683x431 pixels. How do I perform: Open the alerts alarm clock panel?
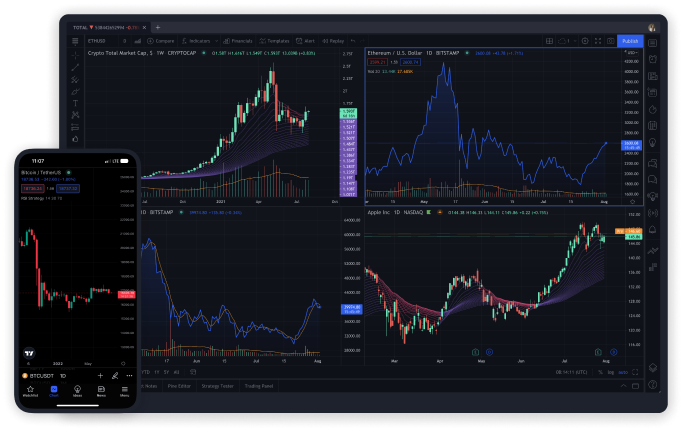coord(653,59)
